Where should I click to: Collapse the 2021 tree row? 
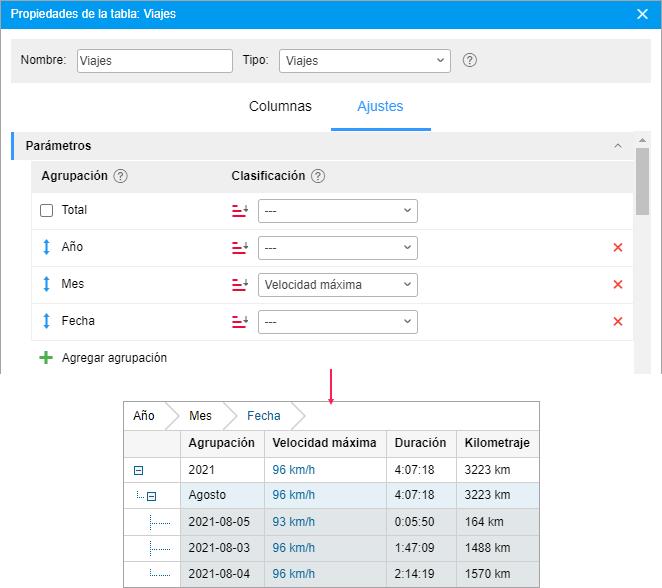(x=139, y=470)
